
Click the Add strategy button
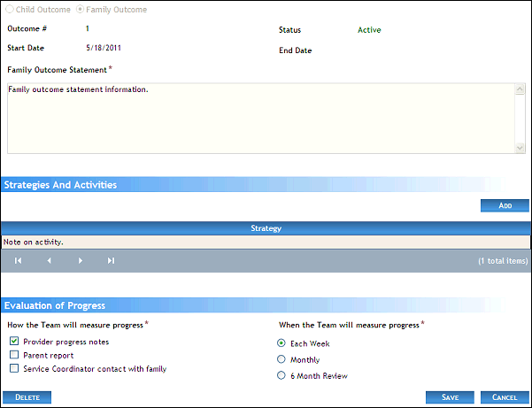tap(505, 205)
